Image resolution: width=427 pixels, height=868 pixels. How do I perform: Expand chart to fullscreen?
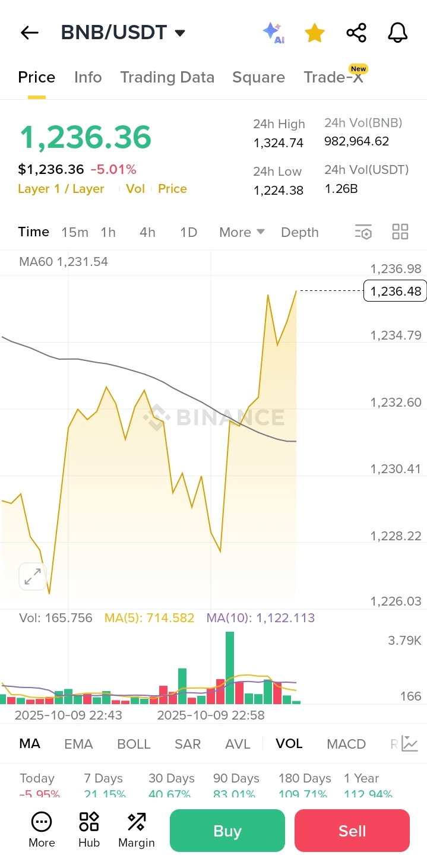(32, 576)
